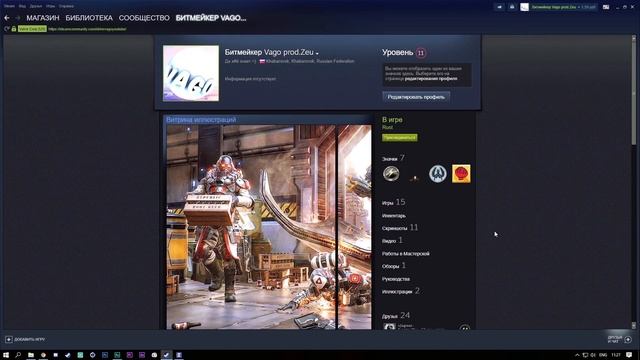
Task: Go to the МАГАЗИН tab
Action: [43, 18]
